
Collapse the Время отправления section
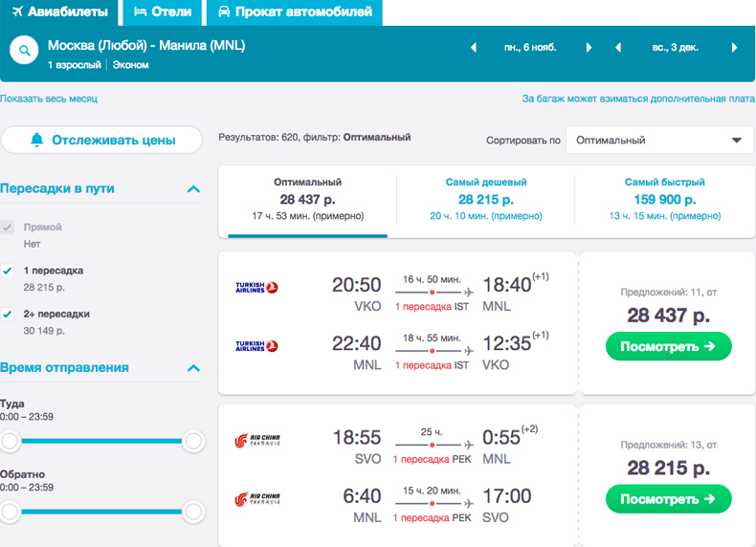pos(193,368)
